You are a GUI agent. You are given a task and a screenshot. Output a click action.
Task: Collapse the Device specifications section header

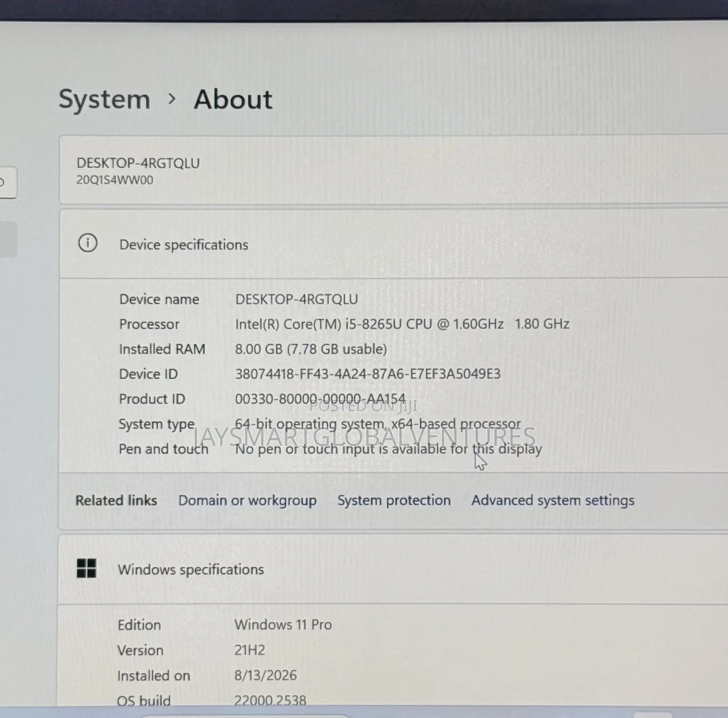(x=394, y=244)
